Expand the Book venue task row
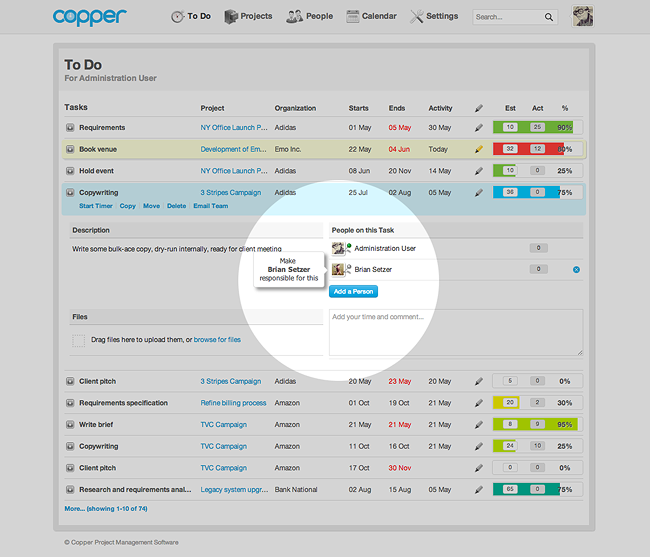The image size is (650, 557). pyautogui.click(x=70, y=149)
